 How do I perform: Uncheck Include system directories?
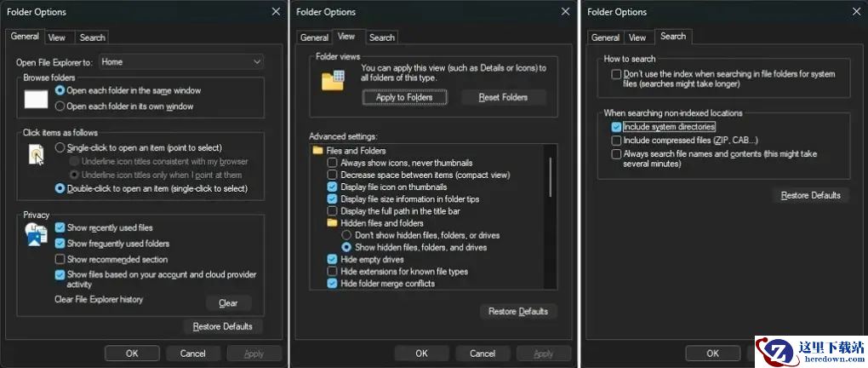[x=616, y=127]
